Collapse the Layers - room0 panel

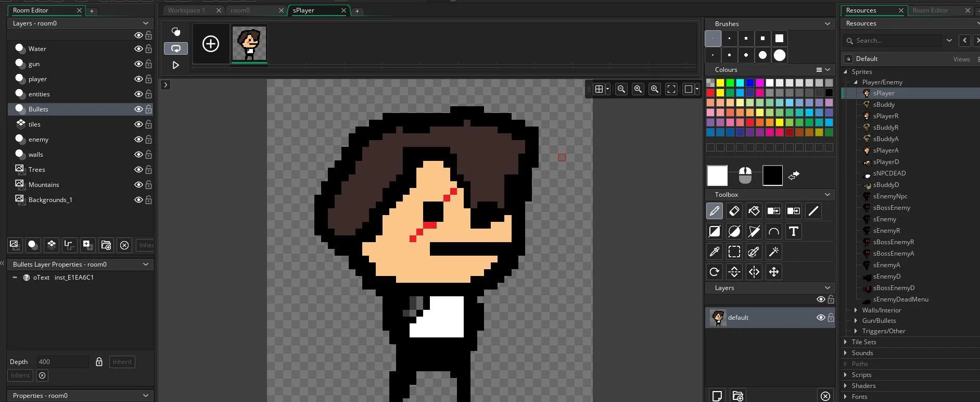click(146, 23)
